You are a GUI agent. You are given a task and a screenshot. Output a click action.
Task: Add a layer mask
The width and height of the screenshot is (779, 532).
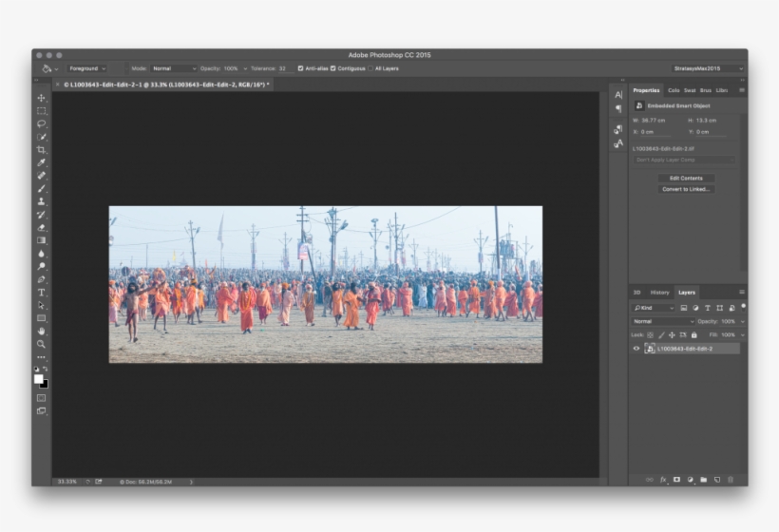pyautogui.click(x=676, y=480)
